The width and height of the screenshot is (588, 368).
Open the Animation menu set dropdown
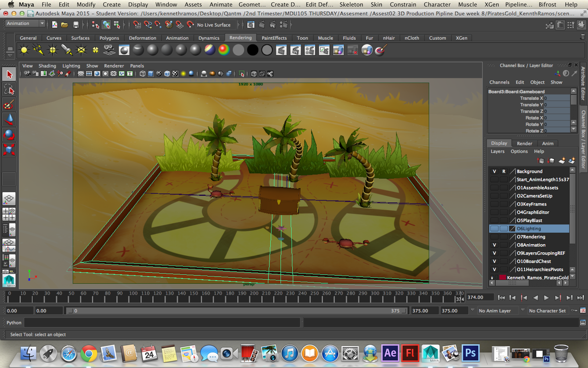coord(25,23)
